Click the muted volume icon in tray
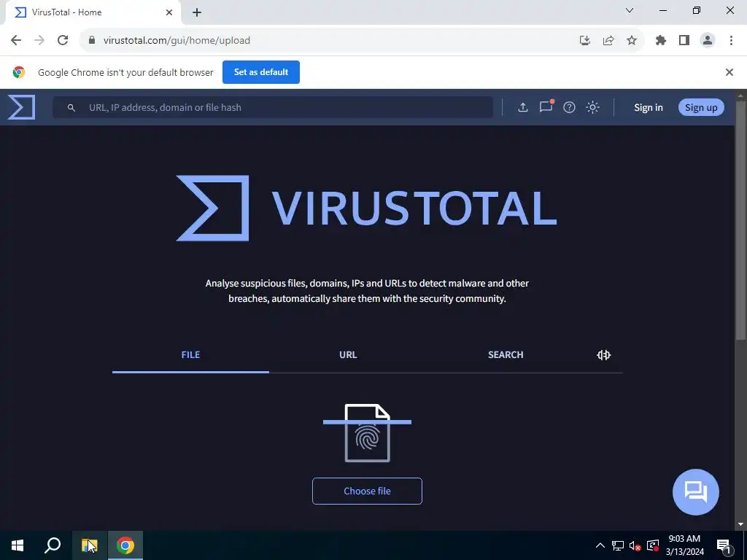The width and height of the screenshot is (747, 560). pos(635,545)
